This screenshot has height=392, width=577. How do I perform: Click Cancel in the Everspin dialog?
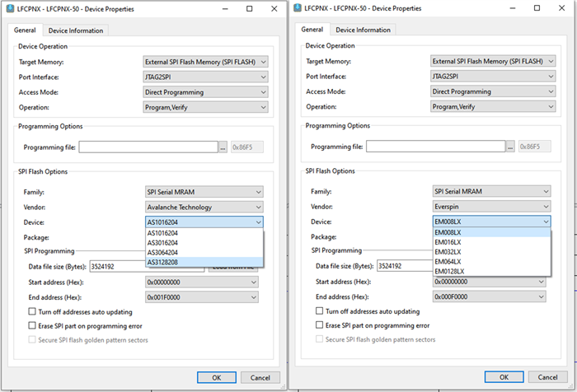click(x=547, y=378)
